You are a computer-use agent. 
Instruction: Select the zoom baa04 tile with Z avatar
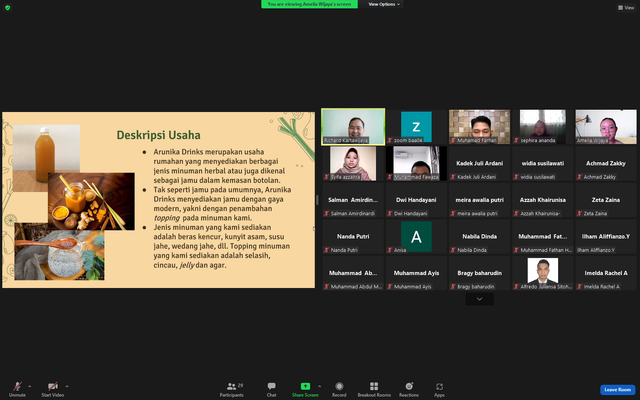[x=416, y=127]
